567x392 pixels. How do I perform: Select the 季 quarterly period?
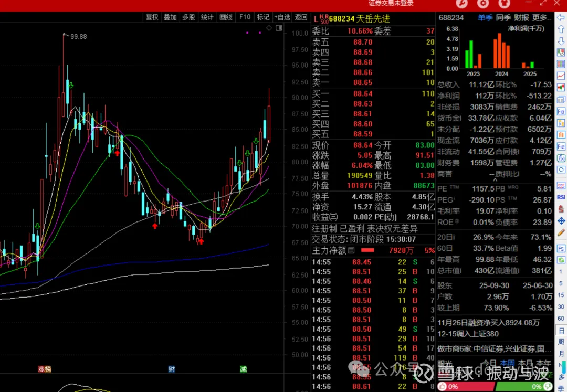561,388
